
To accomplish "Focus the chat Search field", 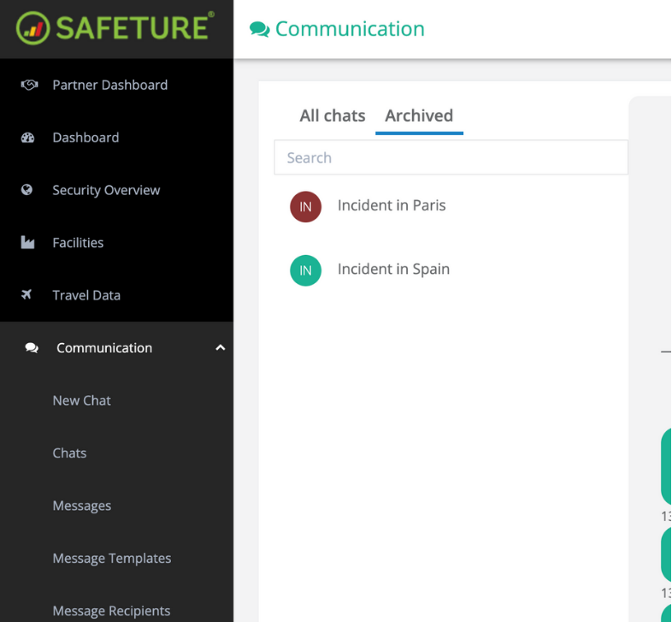I will 451,157.
